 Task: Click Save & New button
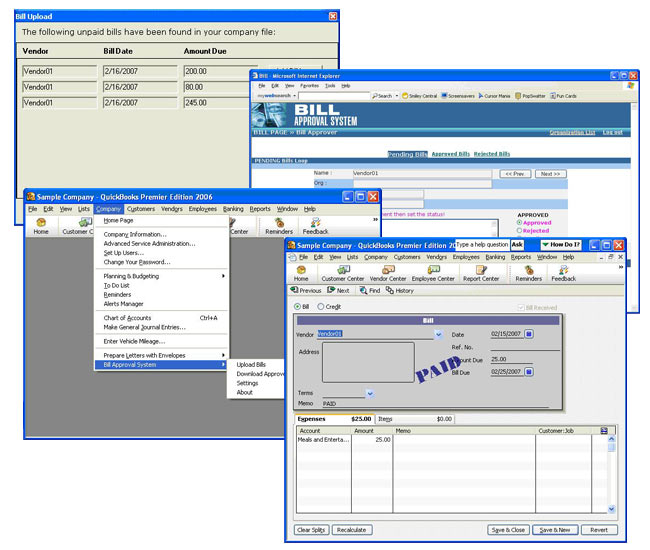(x=555, y=530)
